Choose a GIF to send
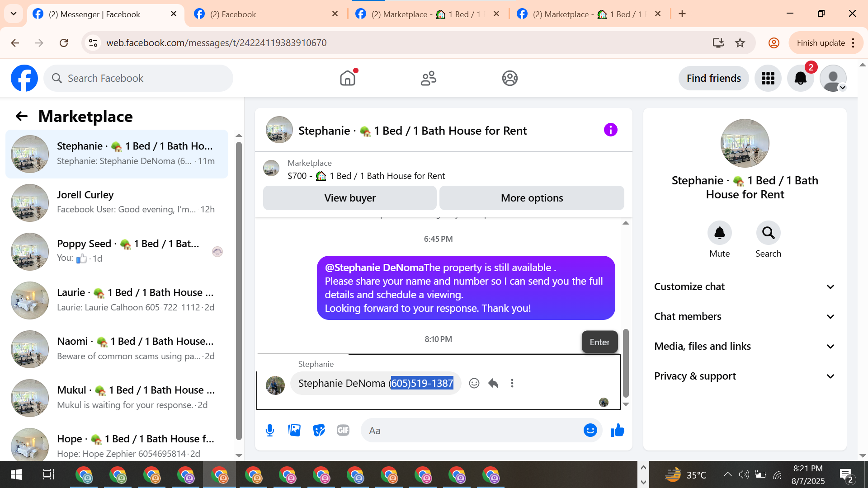 [x=343, y=431]
